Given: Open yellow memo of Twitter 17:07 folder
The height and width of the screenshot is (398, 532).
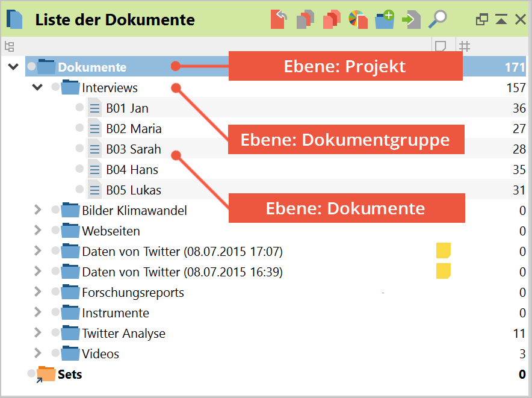Looking at the screenshot, I should 444,250.
